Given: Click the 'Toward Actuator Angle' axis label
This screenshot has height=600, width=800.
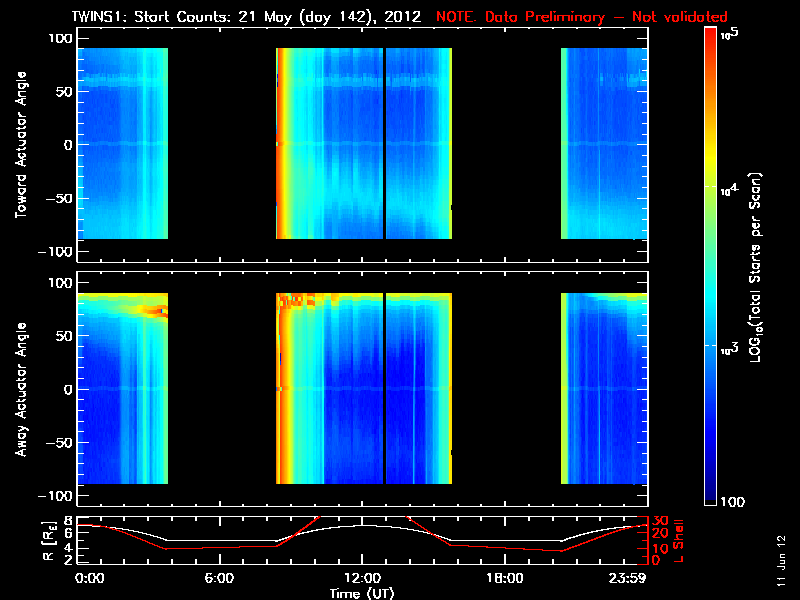Looking at the screenshot, I should click(20, 145).
